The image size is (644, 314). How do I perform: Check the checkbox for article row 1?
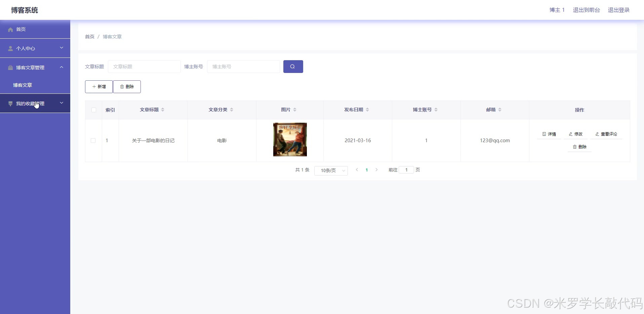pos(93,141)
